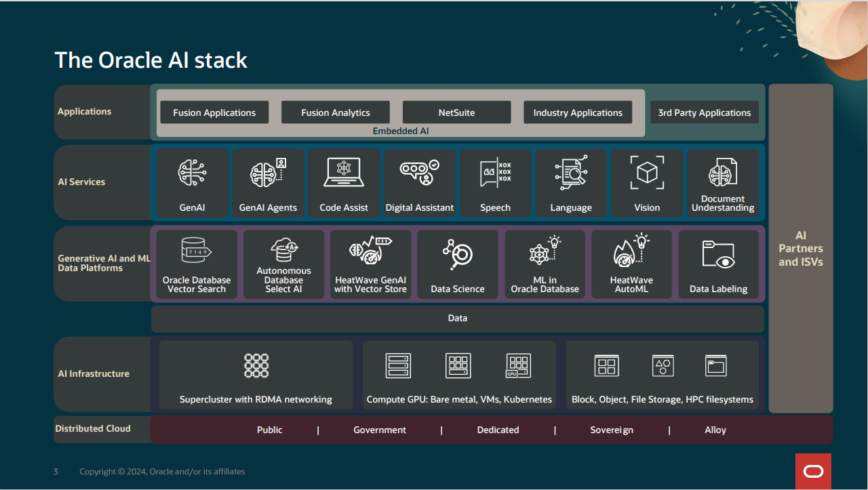Click the Data bar
This screenshot has height=490, width=868.
(x=458, y=319)
